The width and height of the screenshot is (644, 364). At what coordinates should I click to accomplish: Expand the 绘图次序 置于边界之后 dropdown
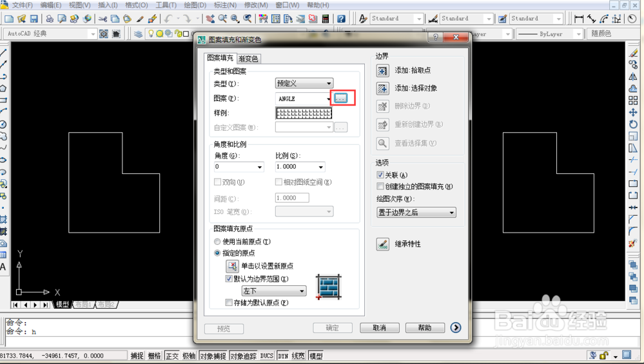[x=416, y=212]
